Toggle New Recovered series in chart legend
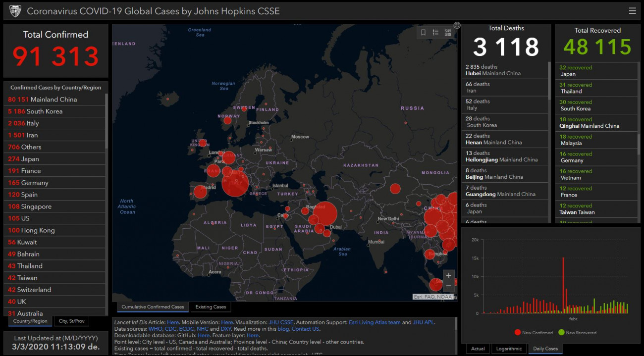Image resolution: width=644 pixels, height=356 pixels. click(x=577, y=333)
